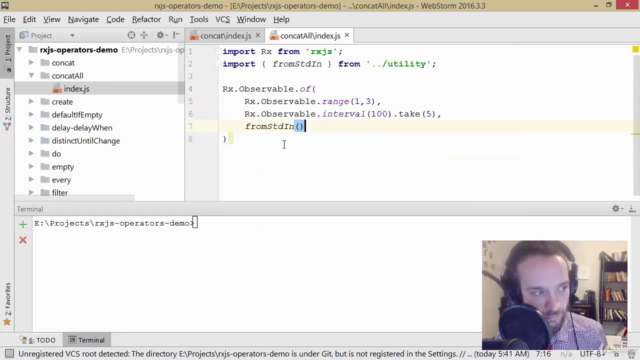
Task: Select the filter folder in tree
Action: coord(60,193)
